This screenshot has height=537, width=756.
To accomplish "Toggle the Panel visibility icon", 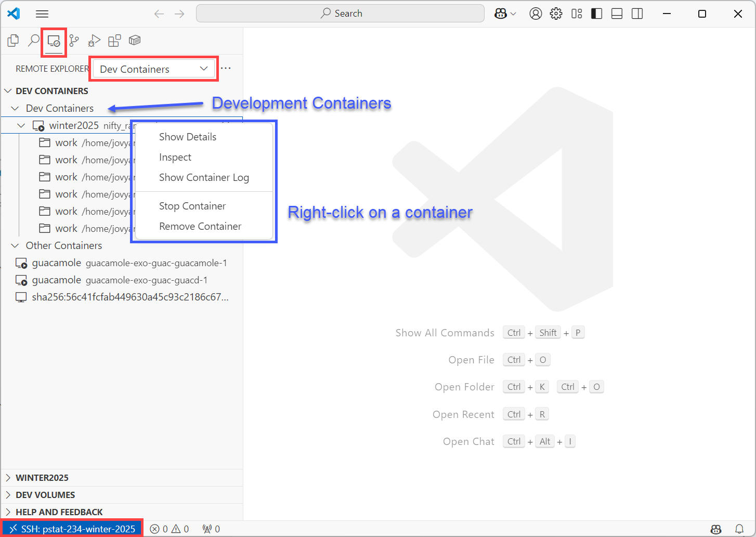I will 617,14.
